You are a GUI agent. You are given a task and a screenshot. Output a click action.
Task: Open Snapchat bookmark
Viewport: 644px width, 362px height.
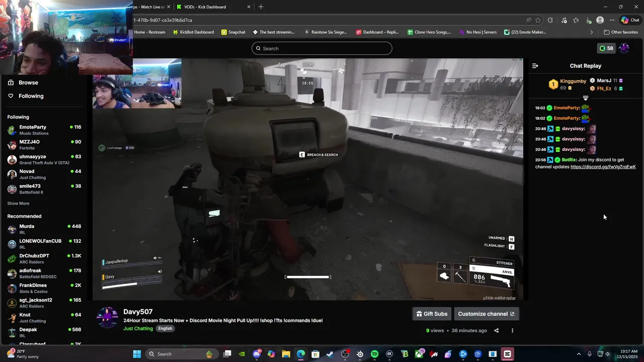point(233,32)
